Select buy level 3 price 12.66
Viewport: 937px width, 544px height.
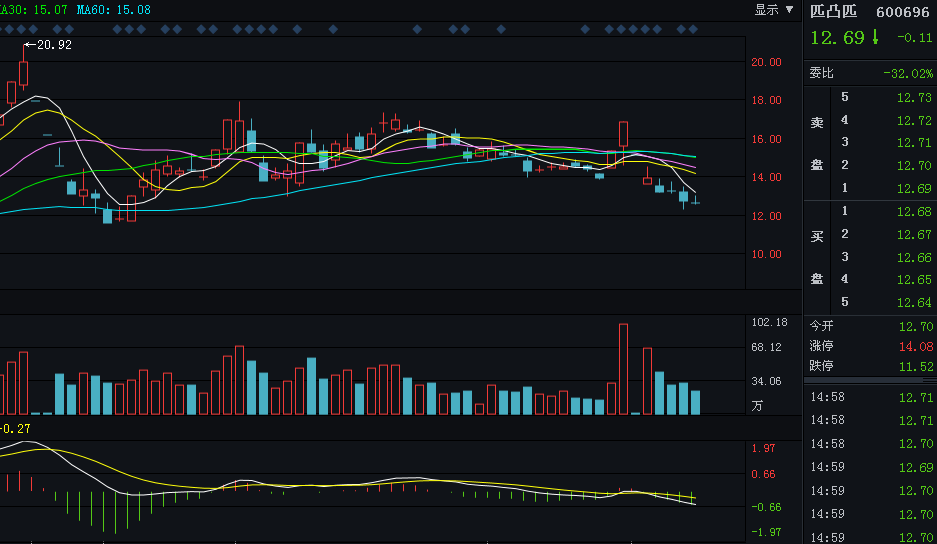(914, 258)
